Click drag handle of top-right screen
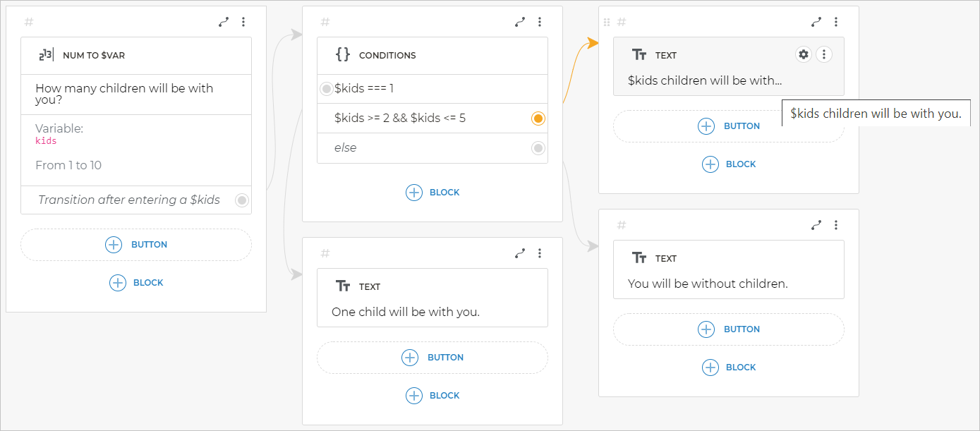This screenshot has height=431, width=980. click(607, 22)
